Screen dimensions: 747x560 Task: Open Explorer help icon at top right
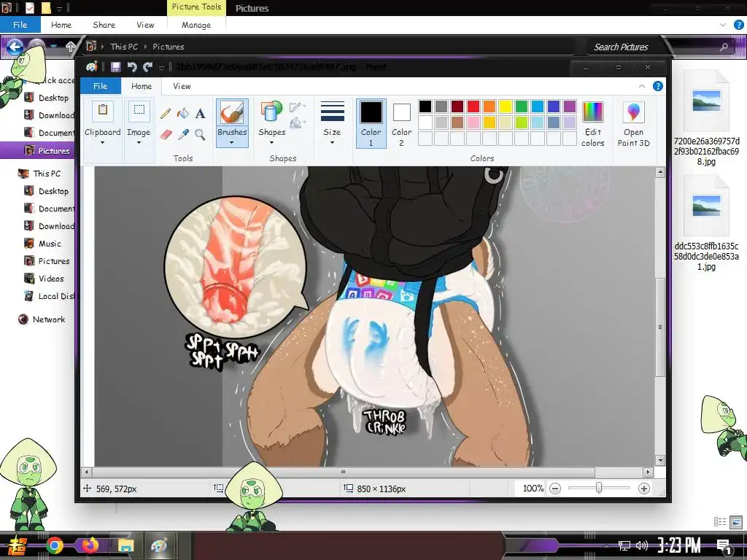738,26
